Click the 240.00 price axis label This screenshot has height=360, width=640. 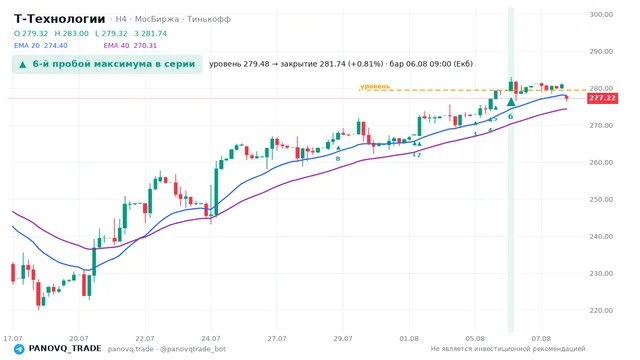[x=601, y=236]
